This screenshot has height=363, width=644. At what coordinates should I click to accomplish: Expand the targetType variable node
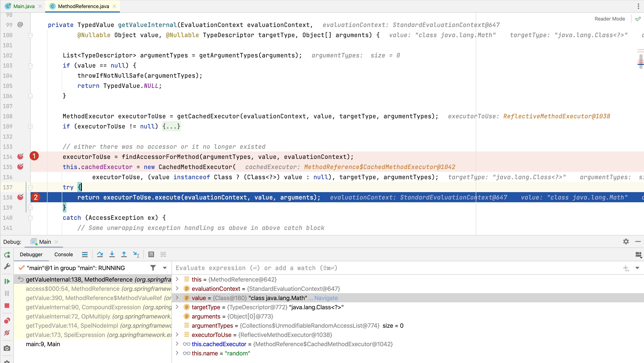(177, 307)
